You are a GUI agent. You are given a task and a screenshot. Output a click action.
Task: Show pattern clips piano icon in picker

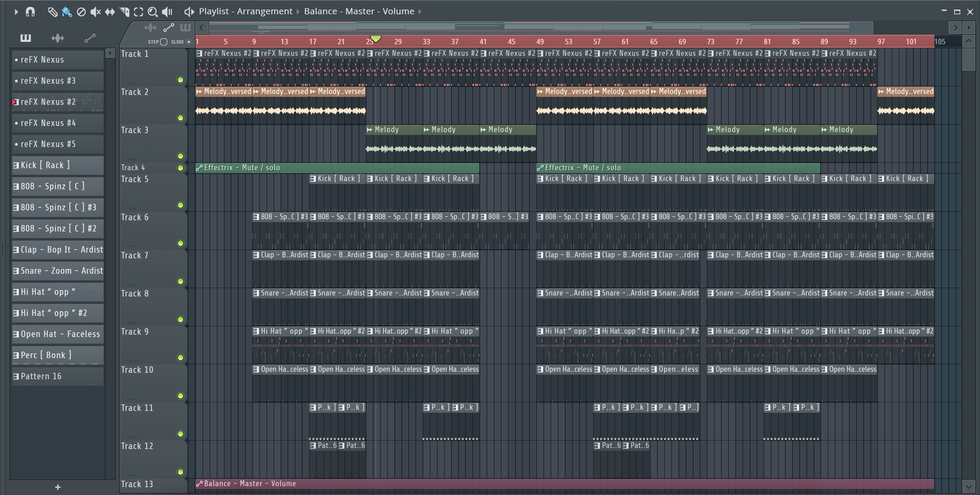(x=26, y=38)
